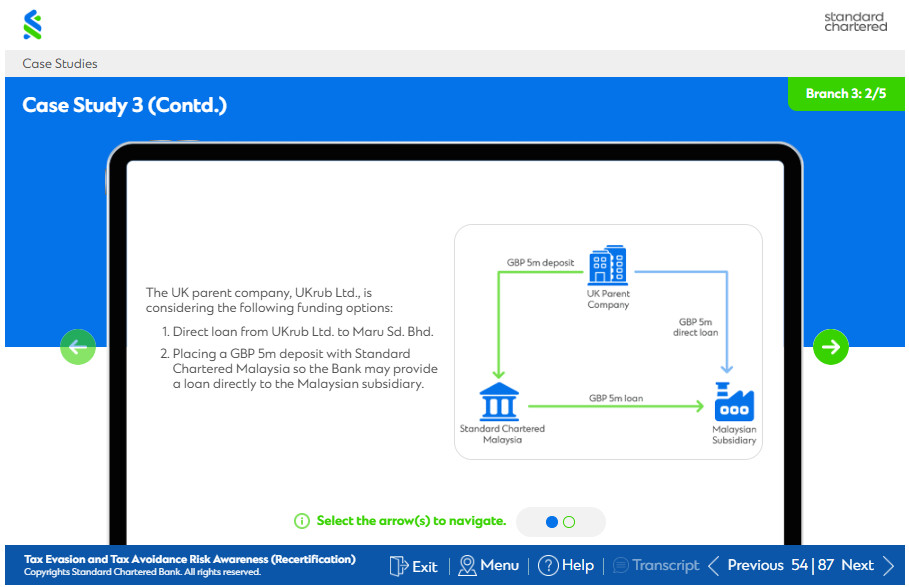
Task: Click the green left arrow to go back
Action: (78, 347)
